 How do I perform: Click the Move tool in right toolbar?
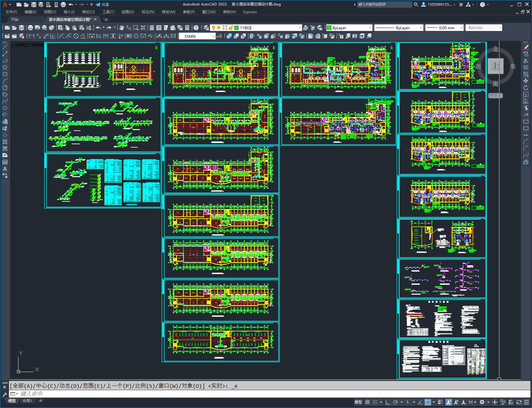click(526, 81)
